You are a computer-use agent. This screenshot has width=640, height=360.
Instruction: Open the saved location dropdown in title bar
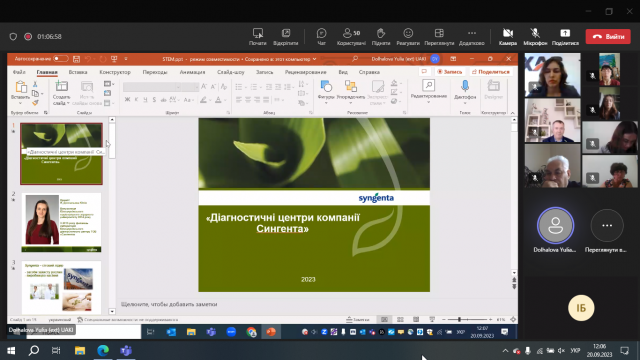click(314, 59)
